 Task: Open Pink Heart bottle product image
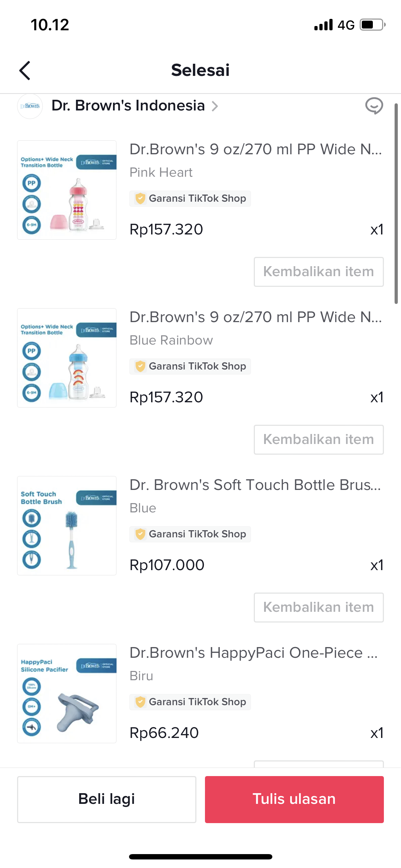(x=67, y=190)
